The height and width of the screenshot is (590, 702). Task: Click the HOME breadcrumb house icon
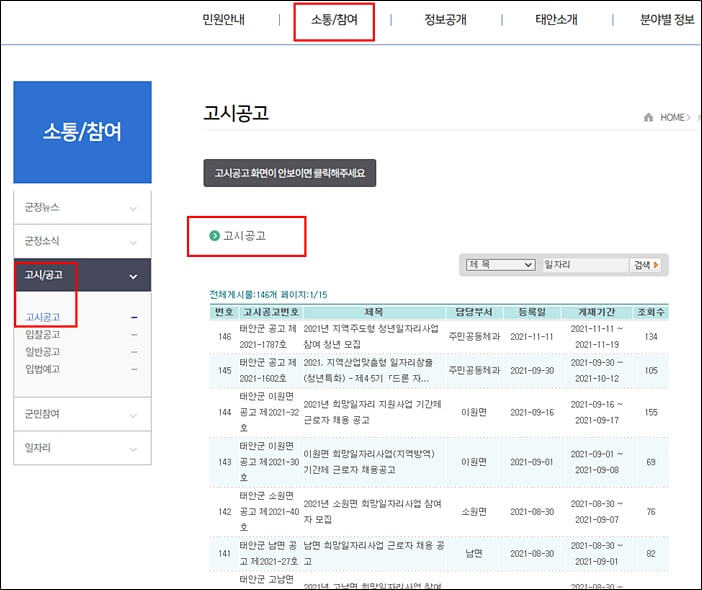click(x=648, y=117)
